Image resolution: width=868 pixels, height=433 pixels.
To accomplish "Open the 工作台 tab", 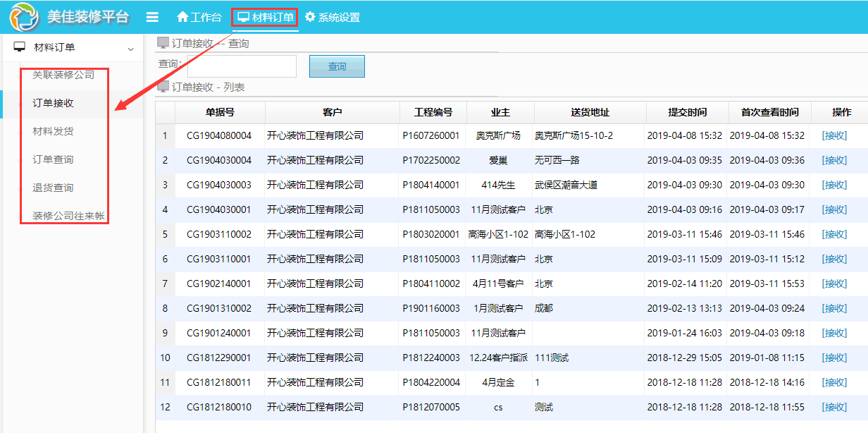I will 206,17.
